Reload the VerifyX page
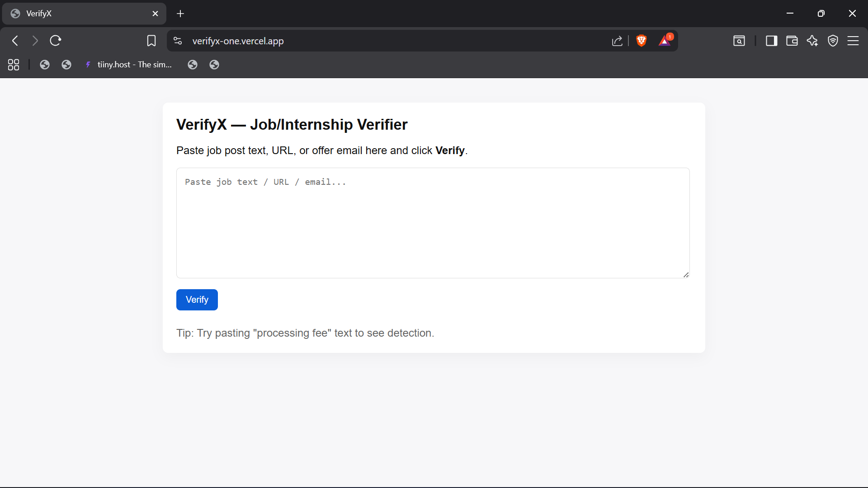 click(56, 41)
